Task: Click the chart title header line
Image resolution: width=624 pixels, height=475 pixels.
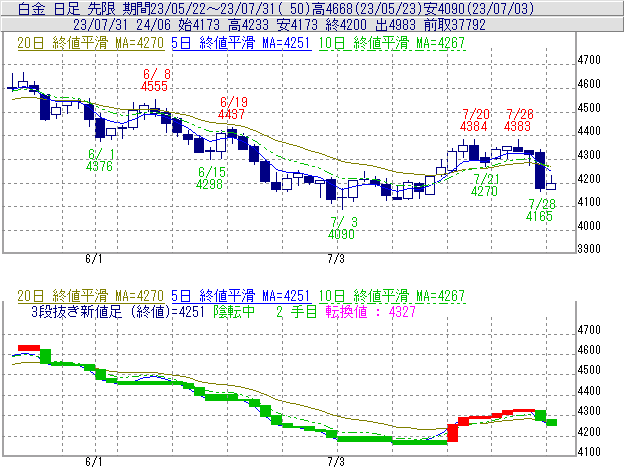Action: 276,8
